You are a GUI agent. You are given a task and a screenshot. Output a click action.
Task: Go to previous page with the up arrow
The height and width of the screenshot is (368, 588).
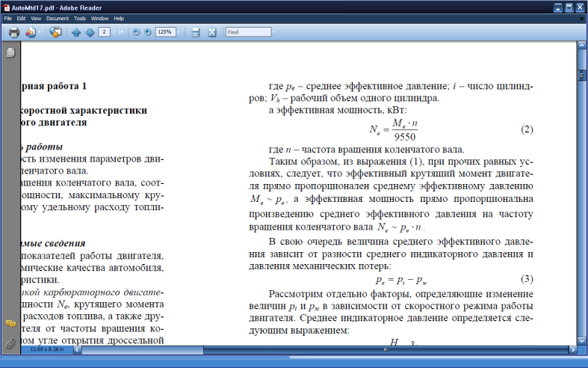click(x=76, y=33)
